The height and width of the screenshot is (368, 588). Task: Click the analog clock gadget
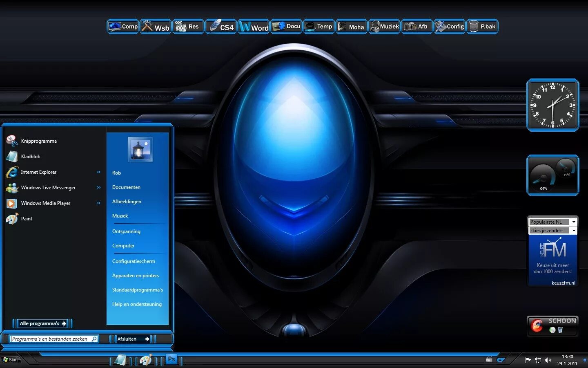pos(553,105)
